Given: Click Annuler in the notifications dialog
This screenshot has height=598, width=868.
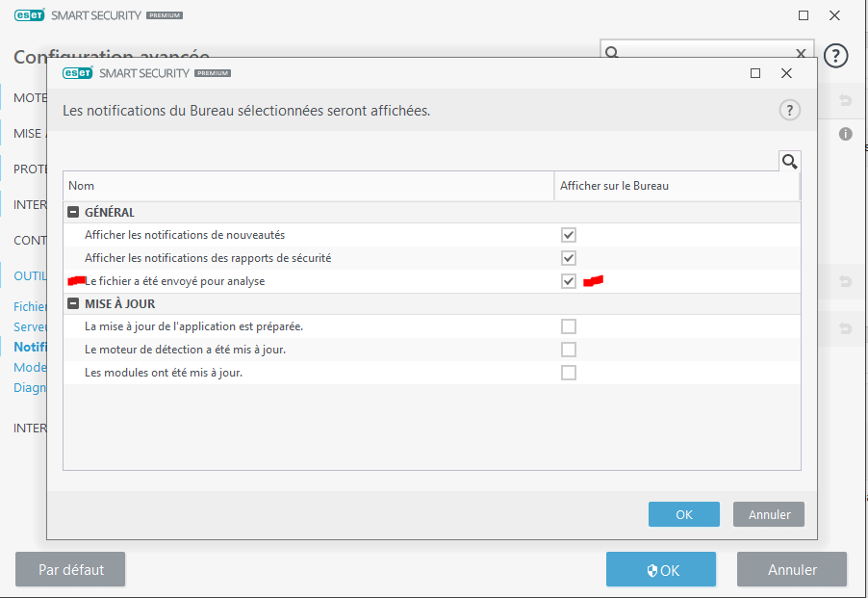Looking at the screenshot, I should coord(769,514).
